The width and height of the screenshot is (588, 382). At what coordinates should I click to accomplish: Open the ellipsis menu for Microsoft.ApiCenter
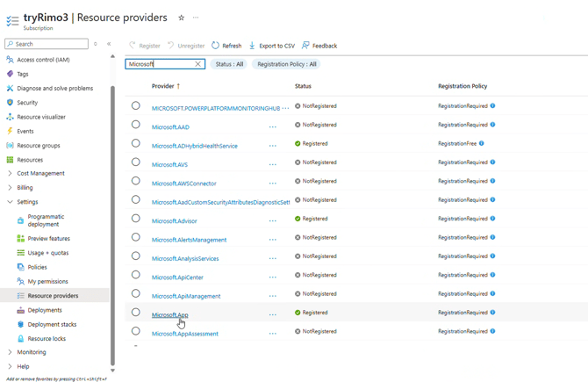[273, 277]
